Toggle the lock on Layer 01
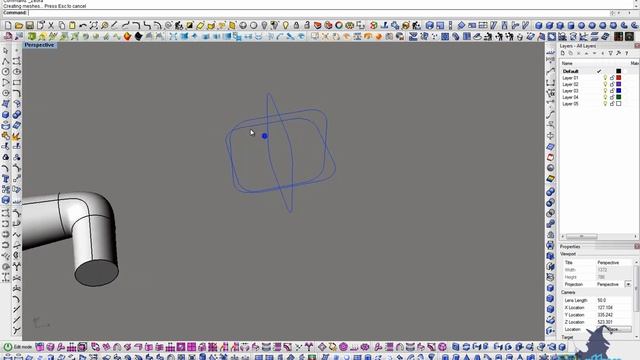The height and width of the screenshot is (360, 640). 612,78
